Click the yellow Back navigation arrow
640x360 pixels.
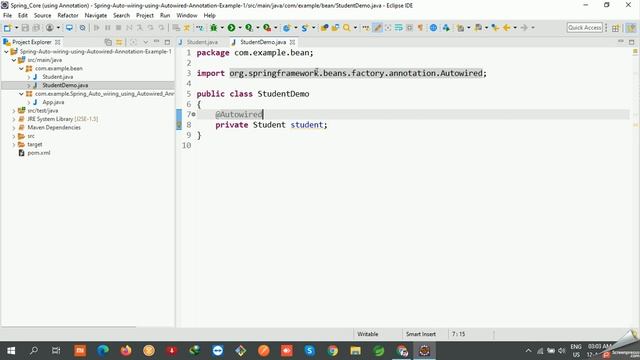click(507, 28)
